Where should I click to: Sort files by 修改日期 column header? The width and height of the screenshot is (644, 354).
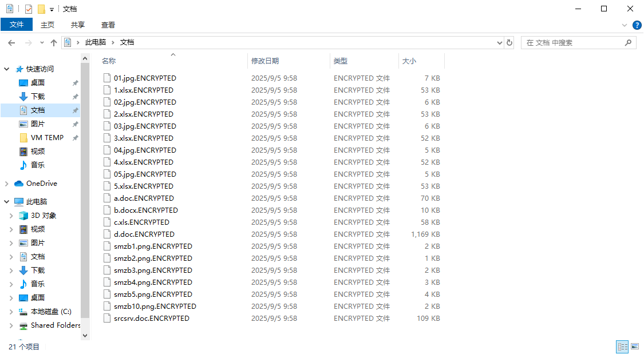(265, 61)
